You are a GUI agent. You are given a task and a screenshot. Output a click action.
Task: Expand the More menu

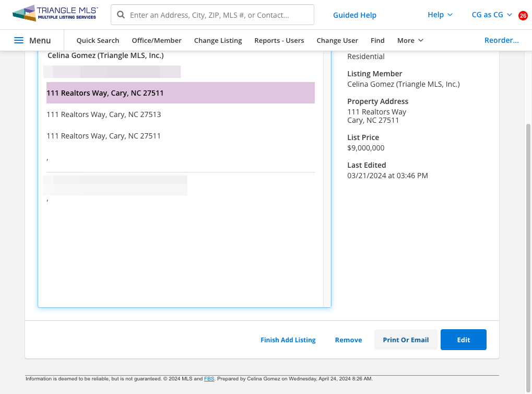410,40
